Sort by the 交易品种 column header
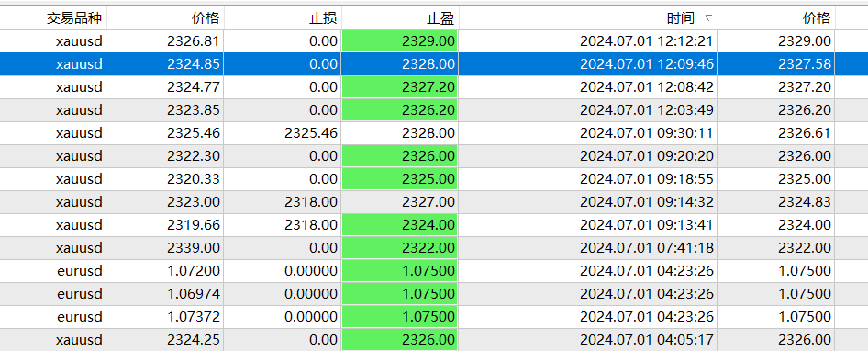This screenshot has width=868, height=351. 75,18
